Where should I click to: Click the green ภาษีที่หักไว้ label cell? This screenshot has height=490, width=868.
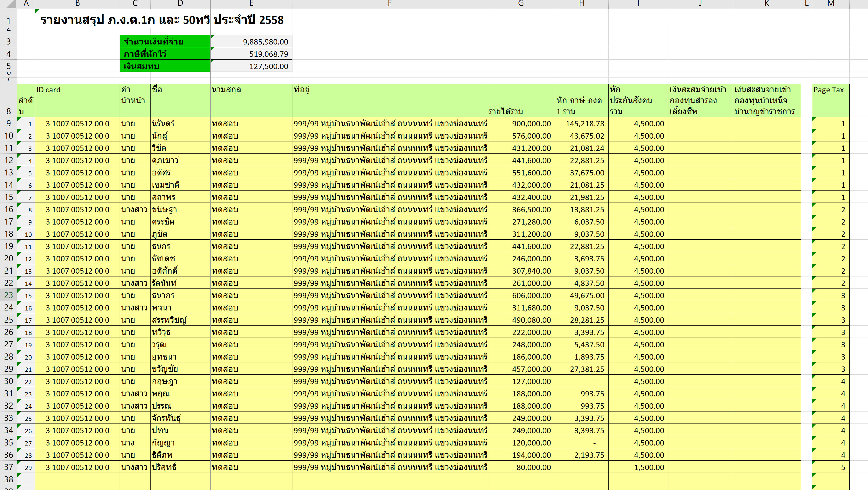pyautogui.click(x=165, y=54)
